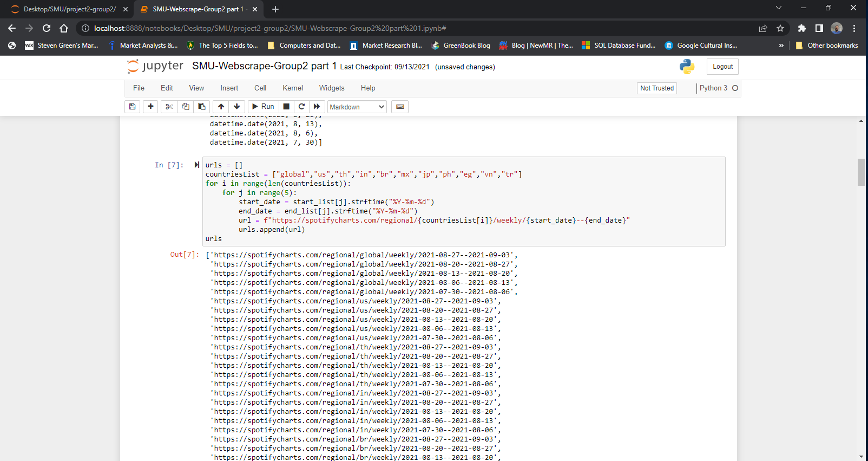Screen dimensions: 868x461
Task: Reload the notebook page
Action: click(47, 28)
